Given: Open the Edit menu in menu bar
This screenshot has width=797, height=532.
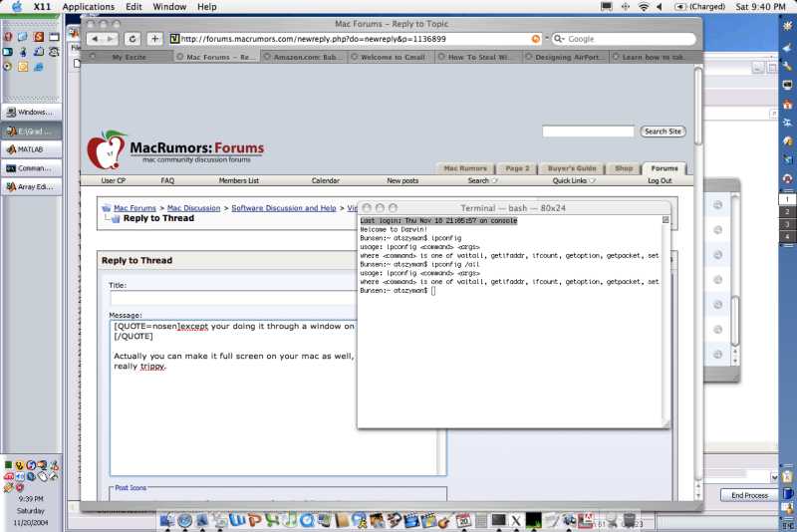Looking at the screenshot, I should click(133, 7).
